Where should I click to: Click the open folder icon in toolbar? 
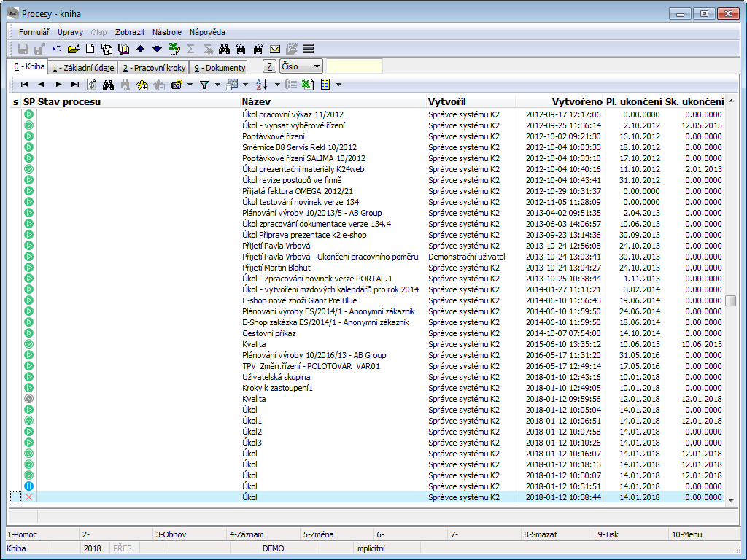[73, 49]
